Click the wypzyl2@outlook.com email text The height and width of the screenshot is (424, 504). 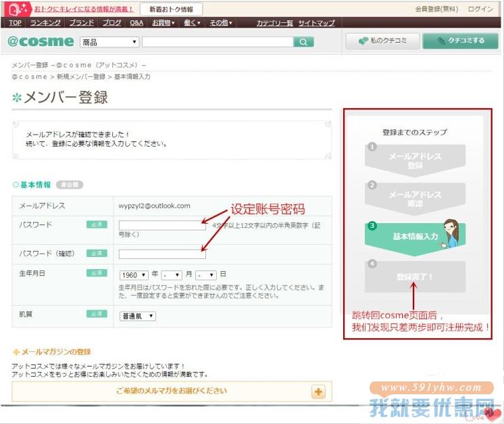click(x=154, y=206)
